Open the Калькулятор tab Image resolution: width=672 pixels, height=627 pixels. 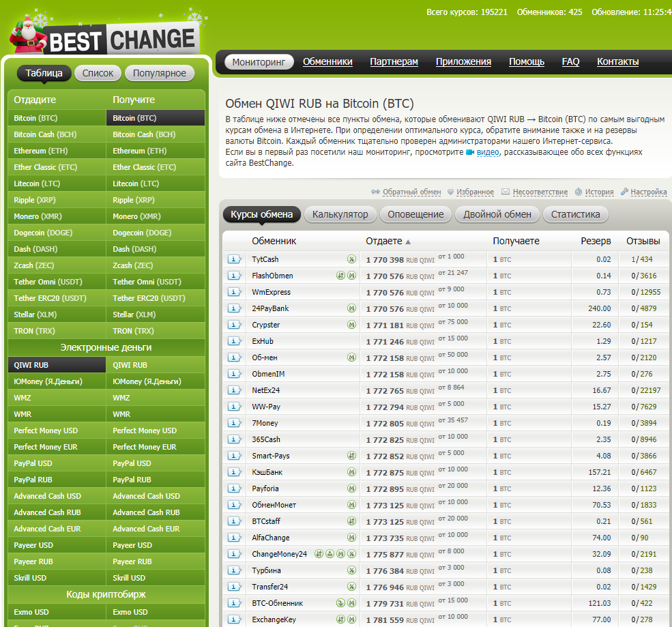[x=340, y=214]
